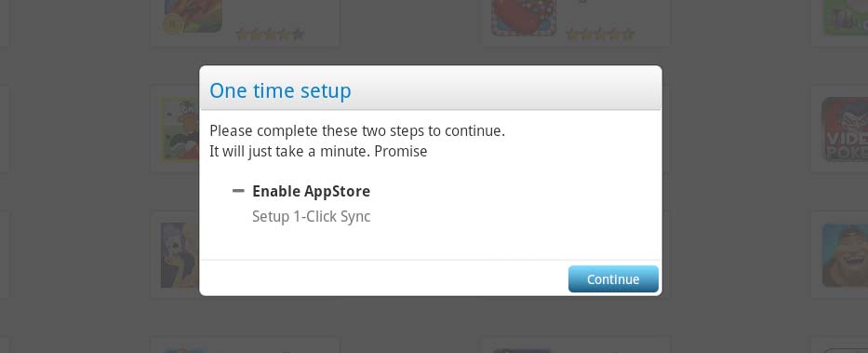This screenshot has height=353, width=868.
Task: Click the app card partially visible at bottom right
Action: coord(840,345)
